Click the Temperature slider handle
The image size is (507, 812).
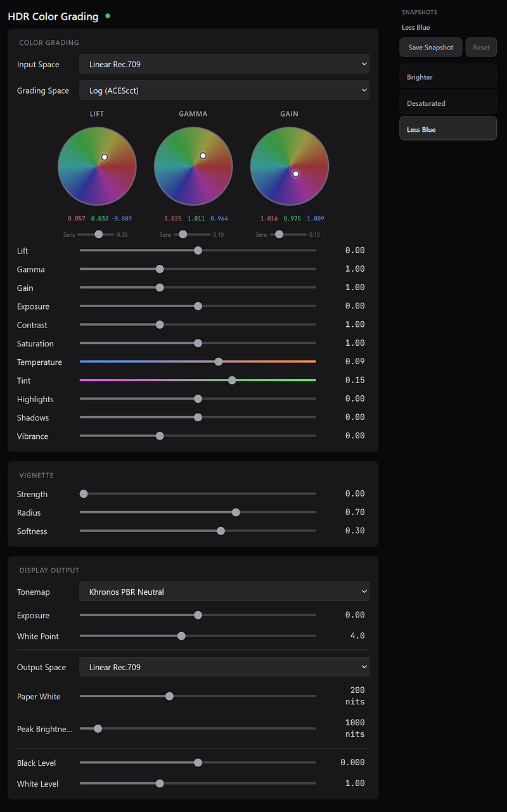click(219, 362)
